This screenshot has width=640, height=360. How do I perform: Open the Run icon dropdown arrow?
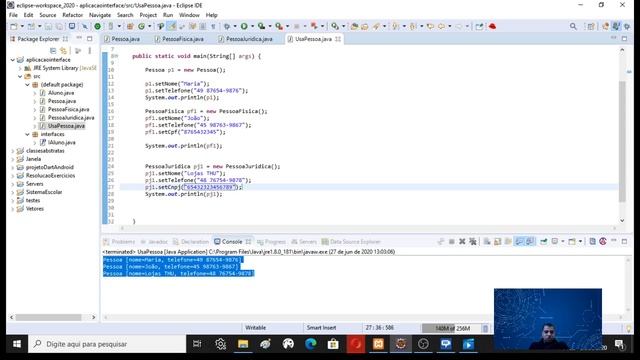tap(252, 27)
